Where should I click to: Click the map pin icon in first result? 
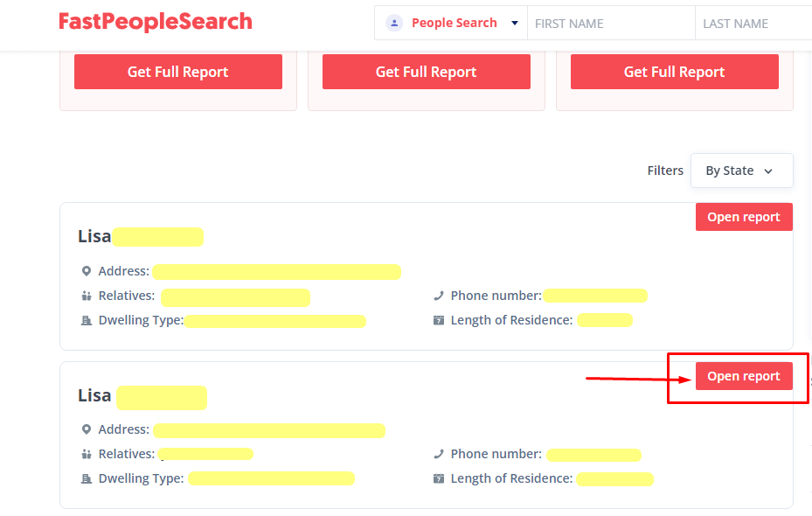coord(87,271)
